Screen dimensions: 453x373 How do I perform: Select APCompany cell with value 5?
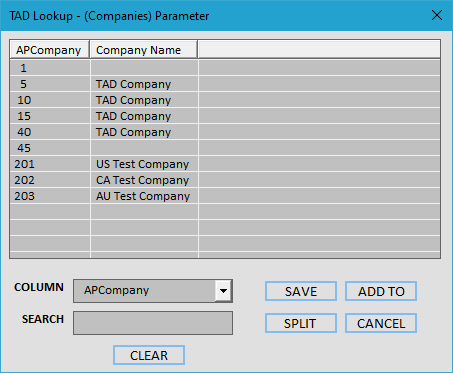click(x=50, y=84)
